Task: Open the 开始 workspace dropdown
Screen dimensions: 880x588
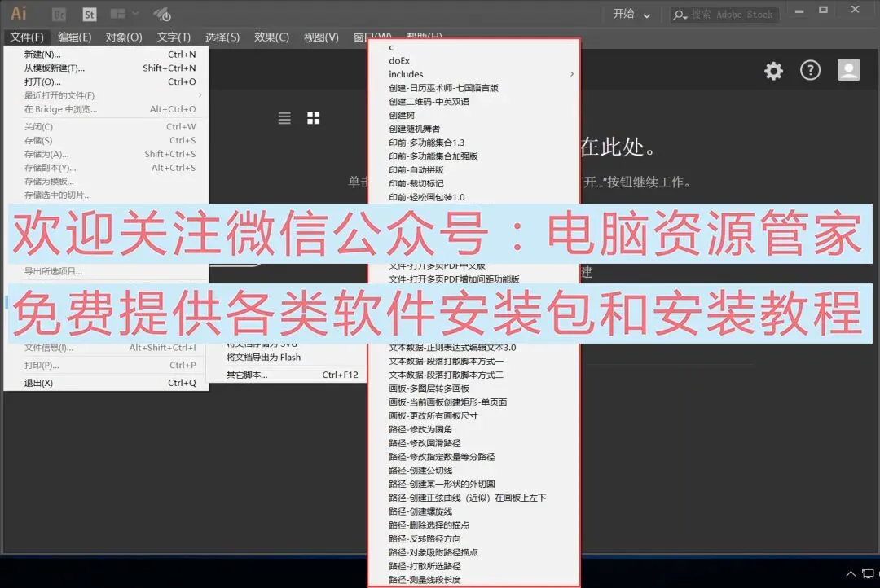Action: click(631, 14)
